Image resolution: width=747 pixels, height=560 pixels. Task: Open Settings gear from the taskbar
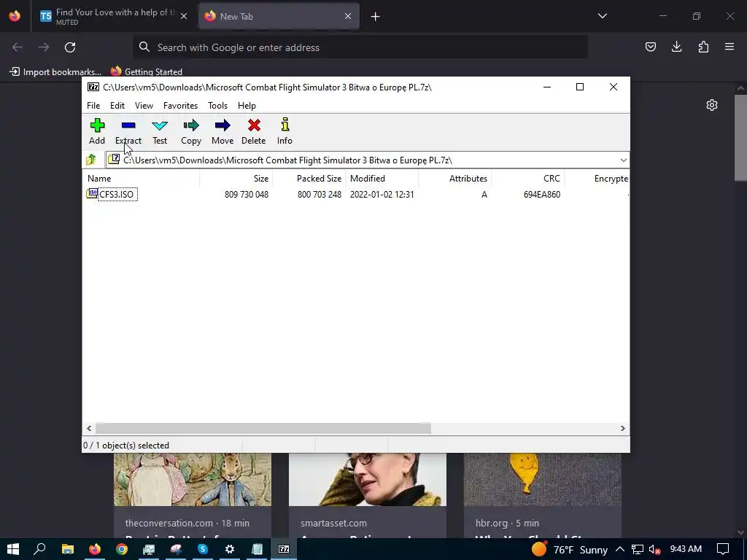tap(230, 549)
